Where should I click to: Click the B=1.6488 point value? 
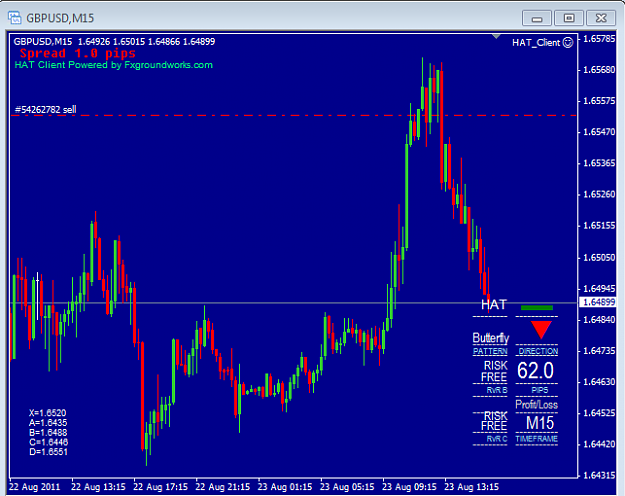48,433
